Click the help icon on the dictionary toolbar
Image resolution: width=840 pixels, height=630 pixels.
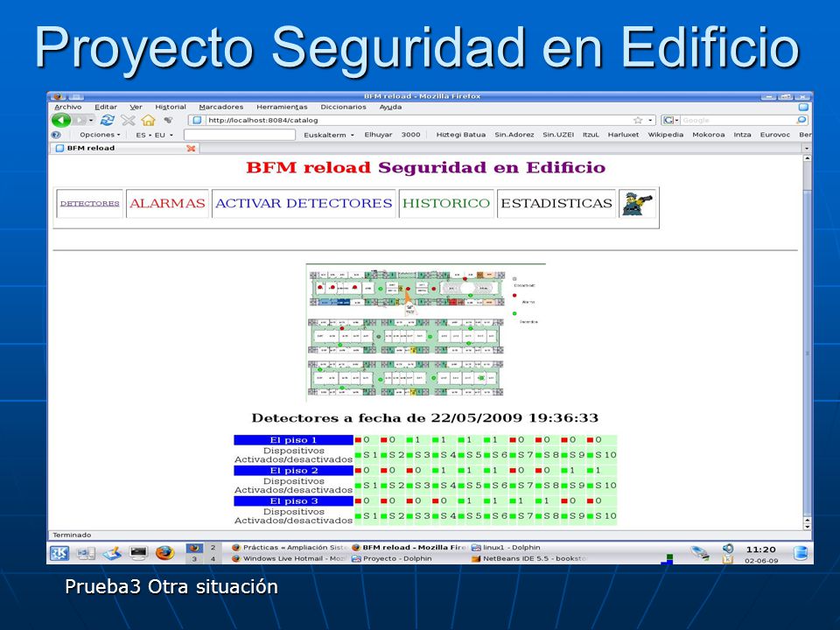56,135
